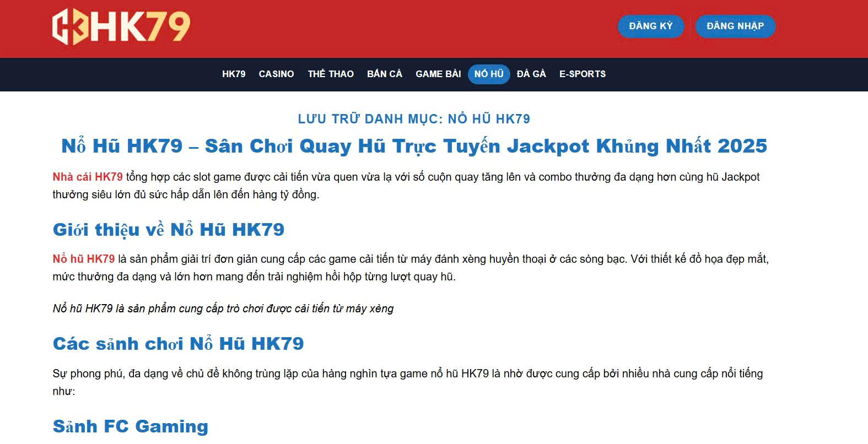The height and width of the screenshot is (444, 868).
Task: Select THỂ THAO in the navigation bar
Action: tap(331, 74)
